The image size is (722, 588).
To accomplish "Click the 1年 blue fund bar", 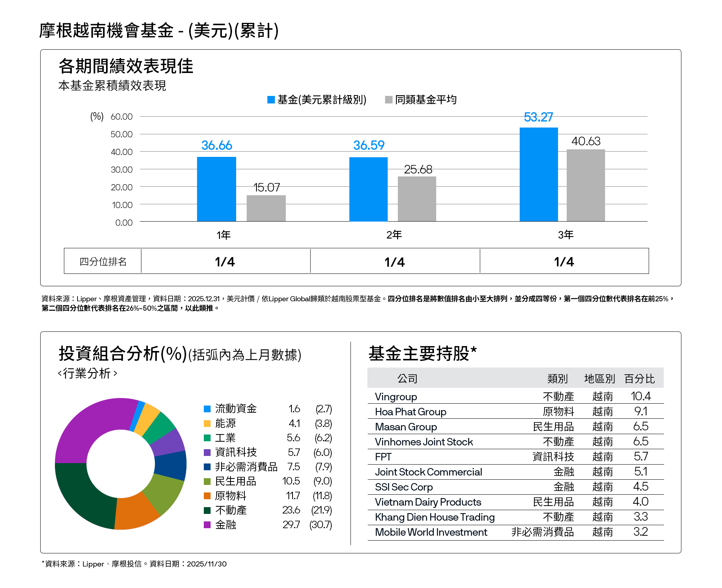I will 216,189.
